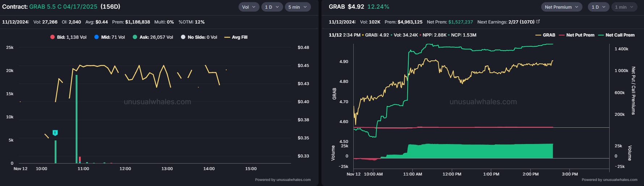The height and width of the screenshot is (186, 644).
Task: Click the 11/12/2024 date on contract panel
Action: (16, 22)
